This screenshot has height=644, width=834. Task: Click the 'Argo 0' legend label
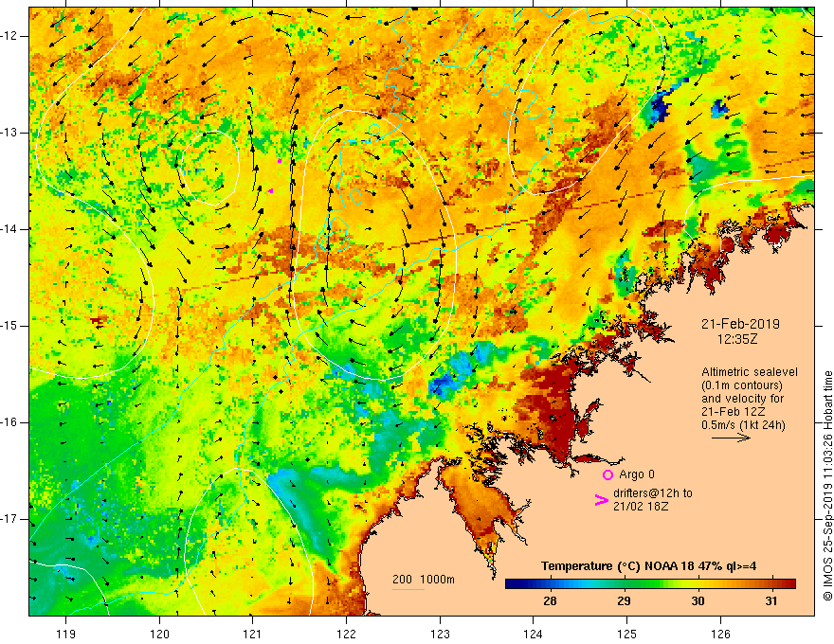tap(637, 474)
